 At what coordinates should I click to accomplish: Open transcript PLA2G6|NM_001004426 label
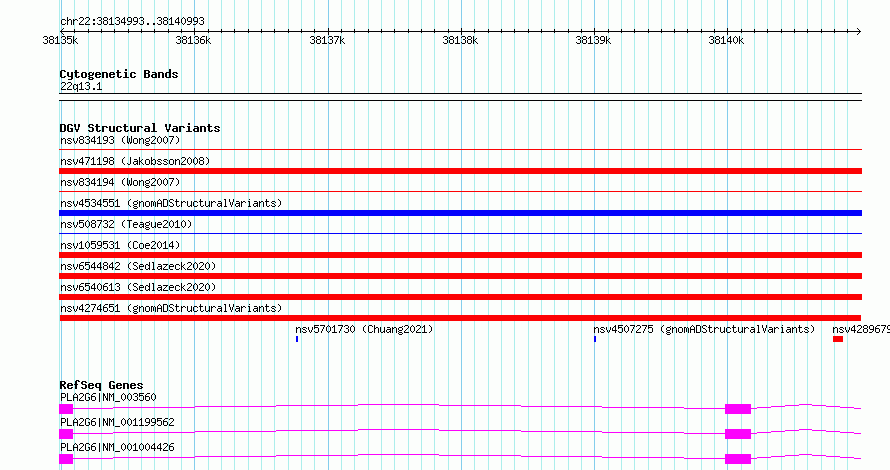117,447
